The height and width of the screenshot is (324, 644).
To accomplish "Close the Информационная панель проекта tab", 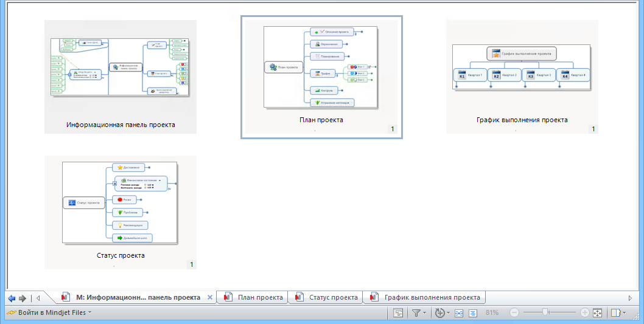I will tap(210, 298).
